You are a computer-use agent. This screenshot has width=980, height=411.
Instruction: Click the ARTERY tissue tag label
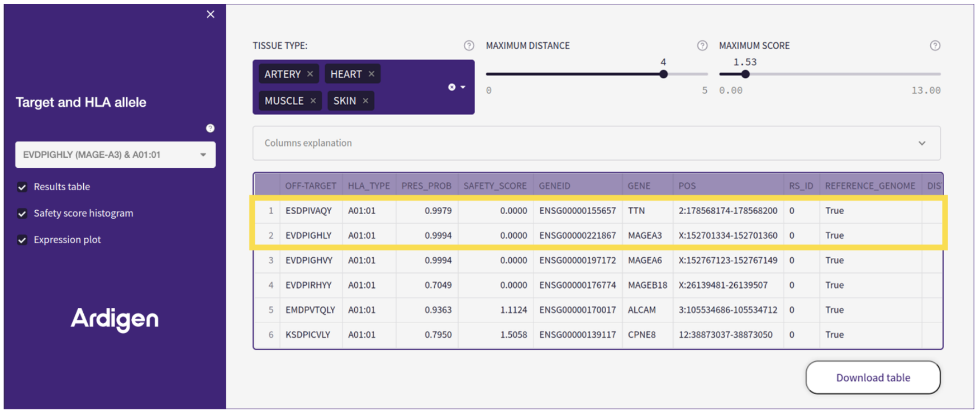(282, 74)
